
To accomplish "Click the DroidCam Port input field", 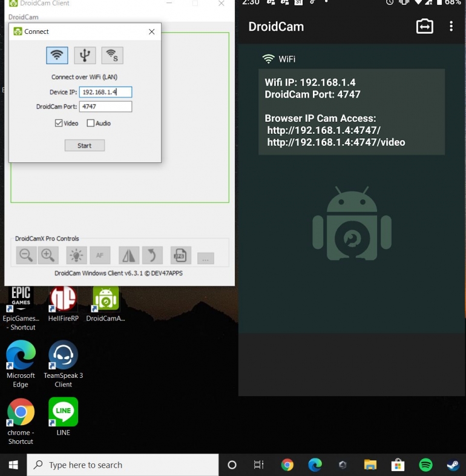I will click(x=105, y=107).
